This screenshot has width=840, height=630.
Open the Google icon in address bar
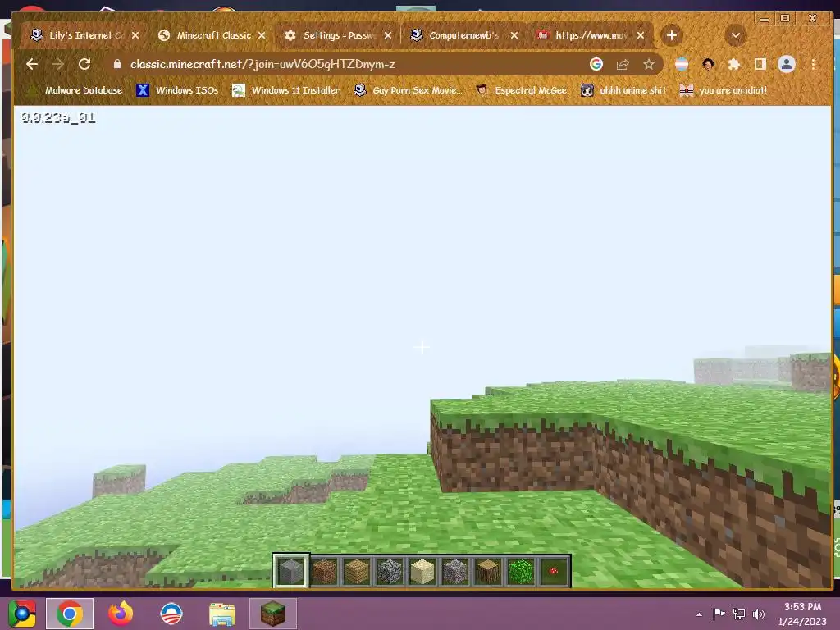pyautogui.click(x=596, y=64)
